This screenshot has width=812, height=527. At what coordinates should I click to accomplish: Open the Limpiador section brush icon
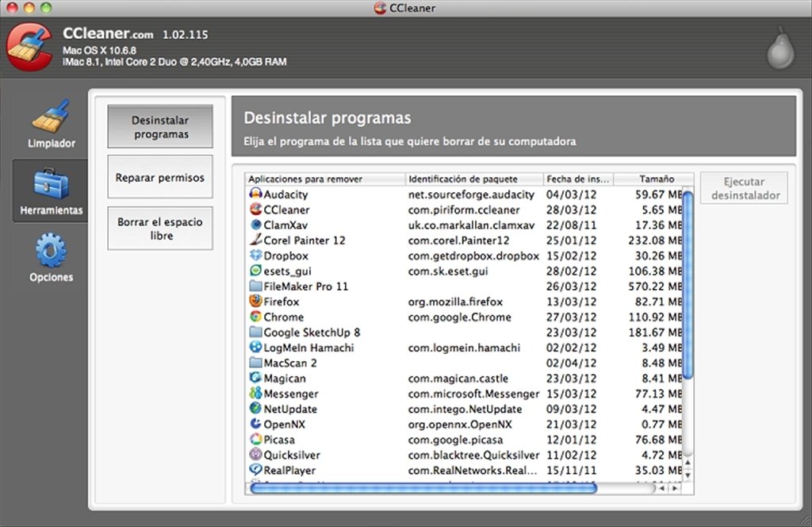click(50, 116)
